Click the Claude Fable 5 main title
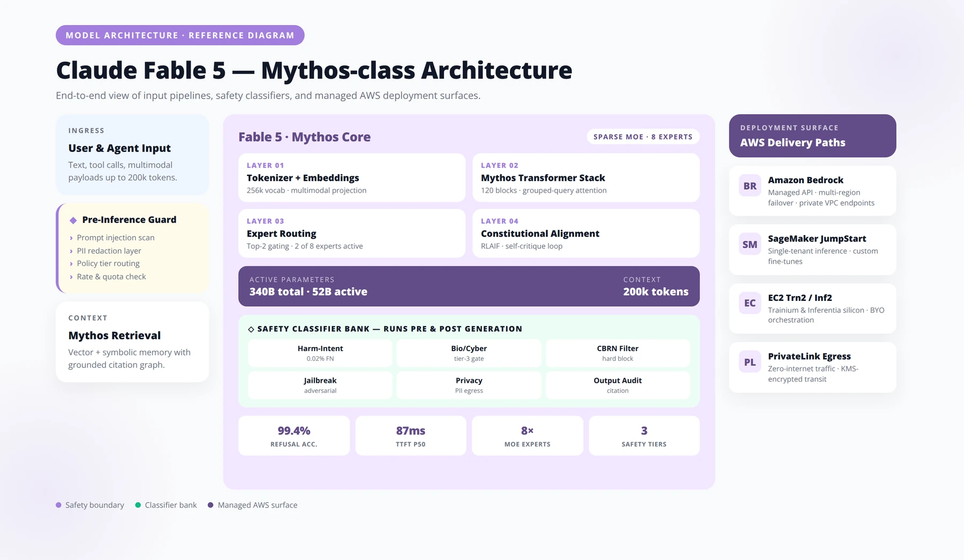Viewport: 964px width, 560px height. (x=314, y=71)
